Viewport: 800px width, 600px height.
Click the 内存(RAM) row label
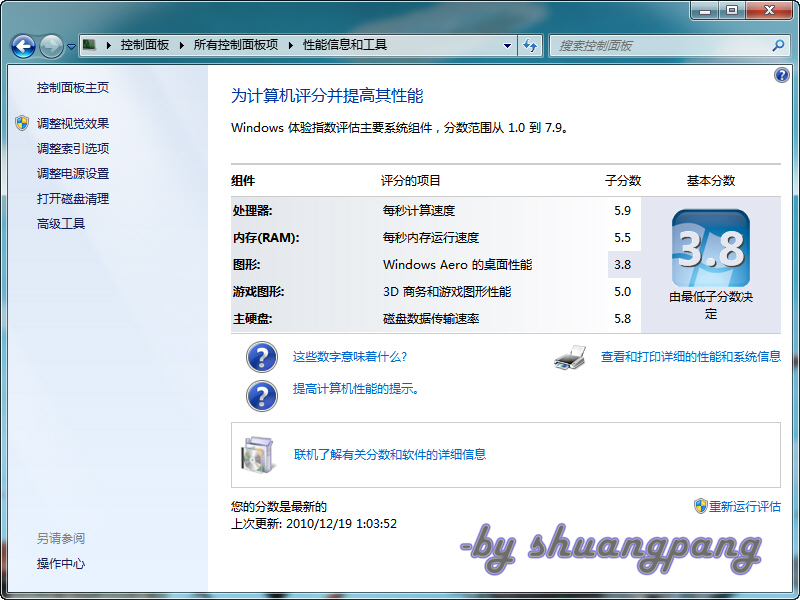pos(266,238)
